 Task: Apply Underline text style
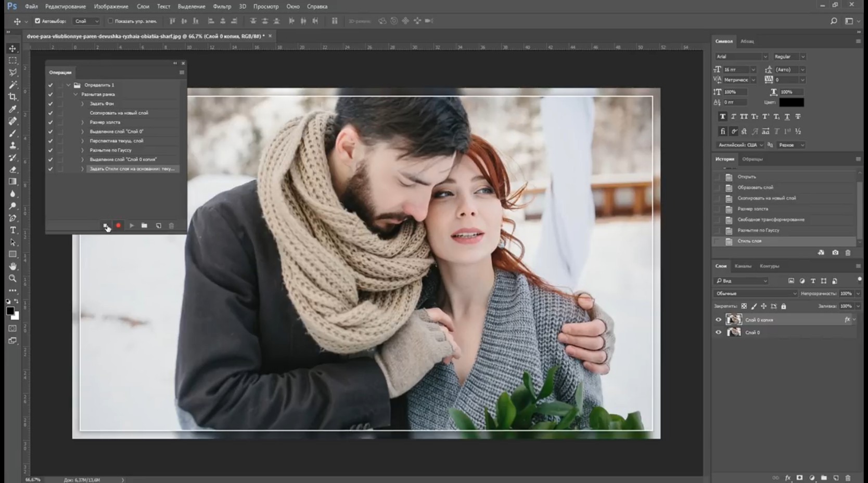[787, 116]
